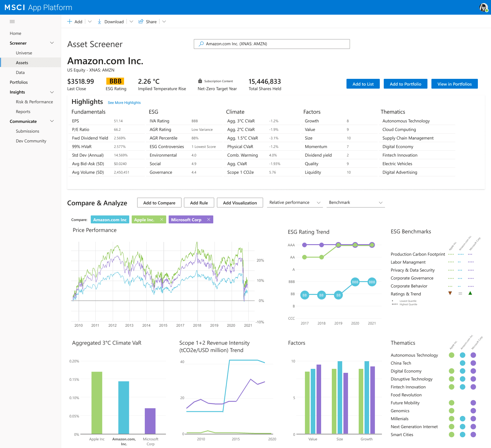The height and width of the screenshot is (448, 491).
Task: Open the Relative performance dropdown
Action: coord(295,203)
